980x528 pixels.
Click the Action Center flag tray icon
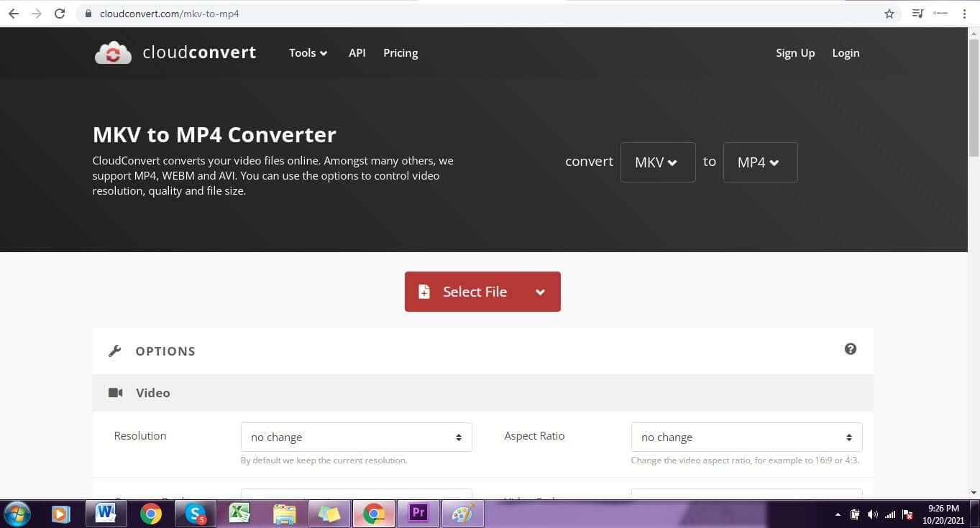pos(909,514)
